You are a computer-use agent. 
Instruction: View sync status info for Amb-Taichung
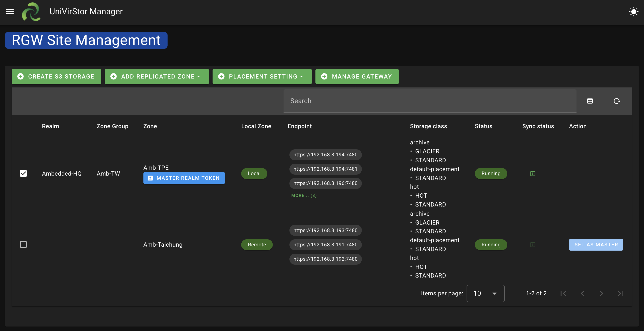coord(533,244)
